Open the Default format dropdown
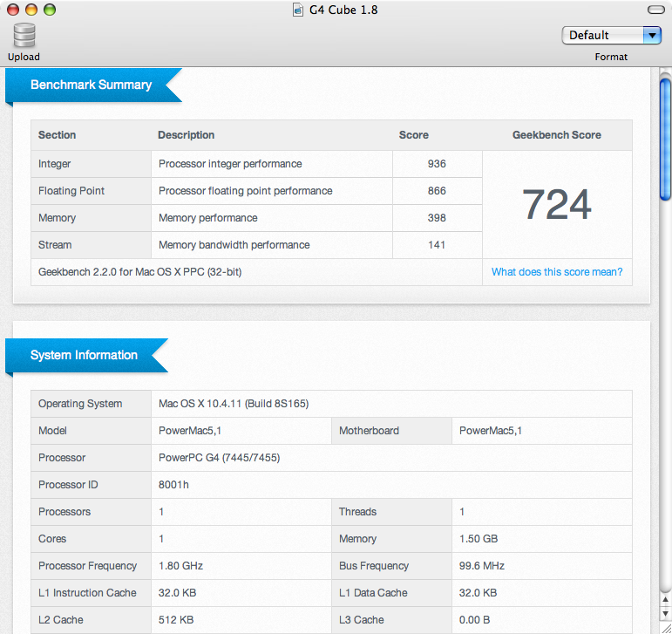Image resolution: width=672 pixels, height=634 pixels. 611,35
